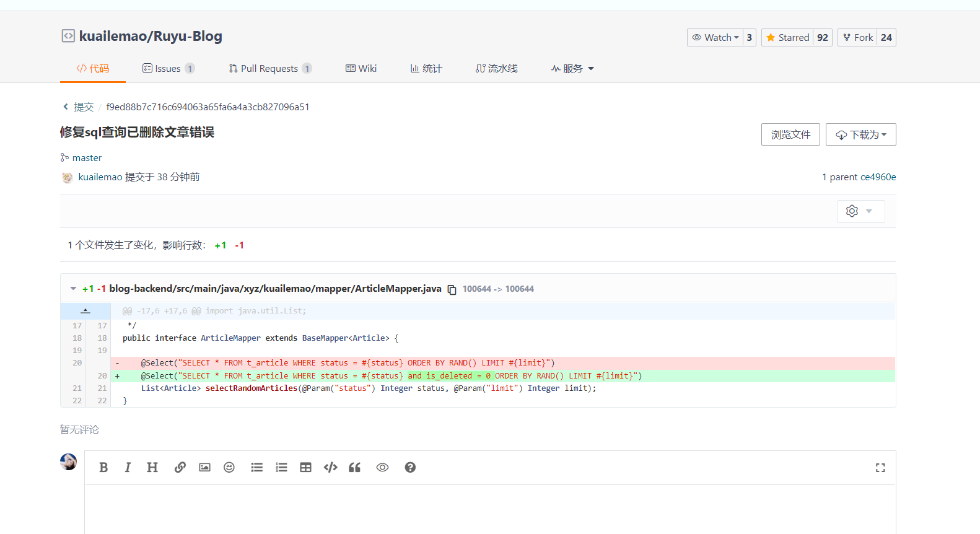Open the 统计 statistics tab
The width and height of the screenshot is (980, 534).
coord(426,69)
